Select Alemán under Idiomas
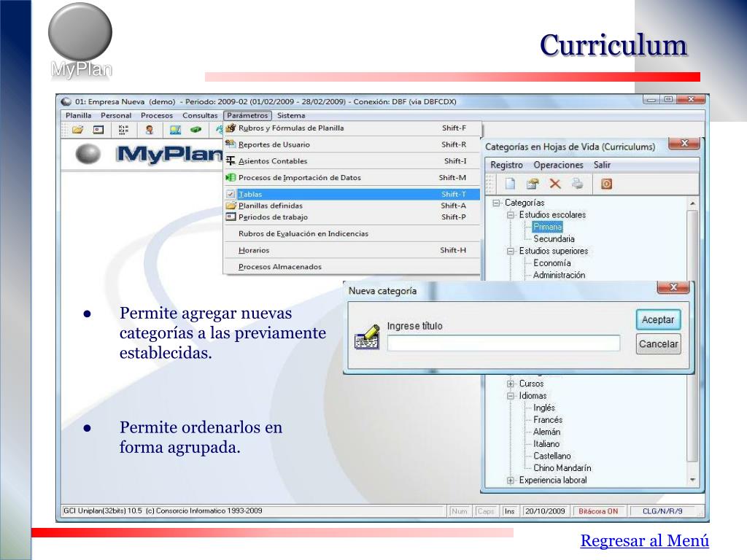The height and width of the screenshot is (560, 747). 546,432
